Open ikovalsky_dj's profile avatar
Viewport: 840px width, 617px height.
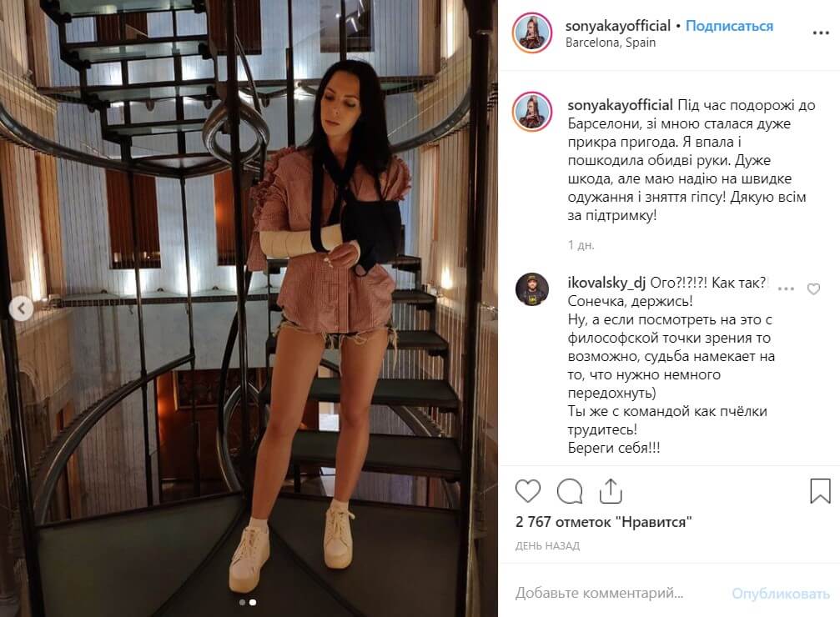pos(532,289)
